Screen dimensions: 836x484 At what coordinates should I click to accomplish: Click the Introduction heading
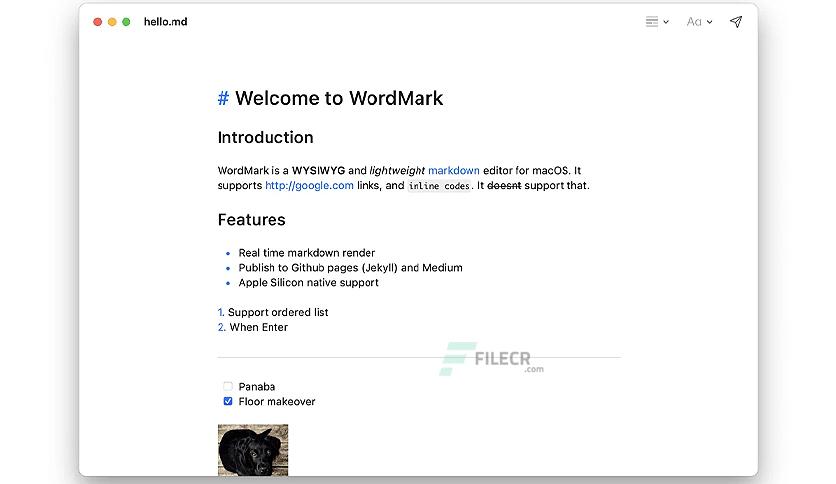pos(266,138)
